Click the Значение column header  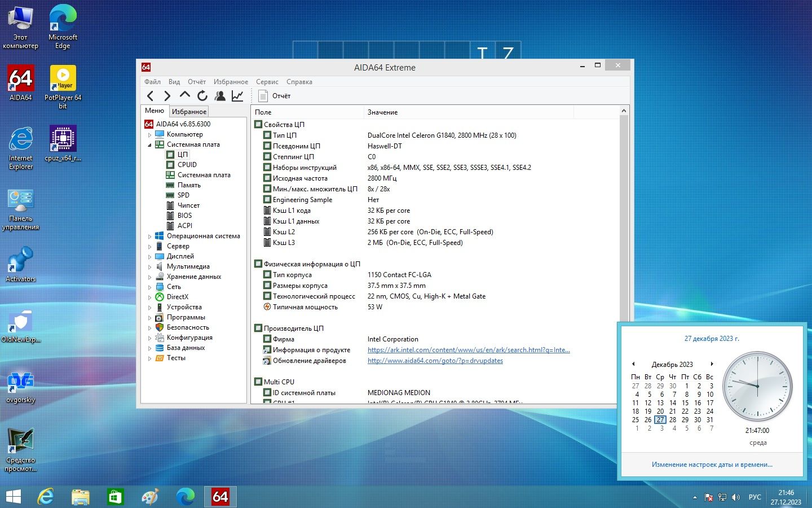coord(468,112)
